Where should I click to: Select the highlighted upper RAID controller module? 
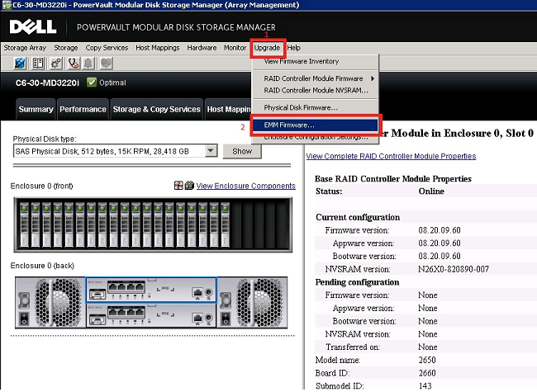pos(151,290)
